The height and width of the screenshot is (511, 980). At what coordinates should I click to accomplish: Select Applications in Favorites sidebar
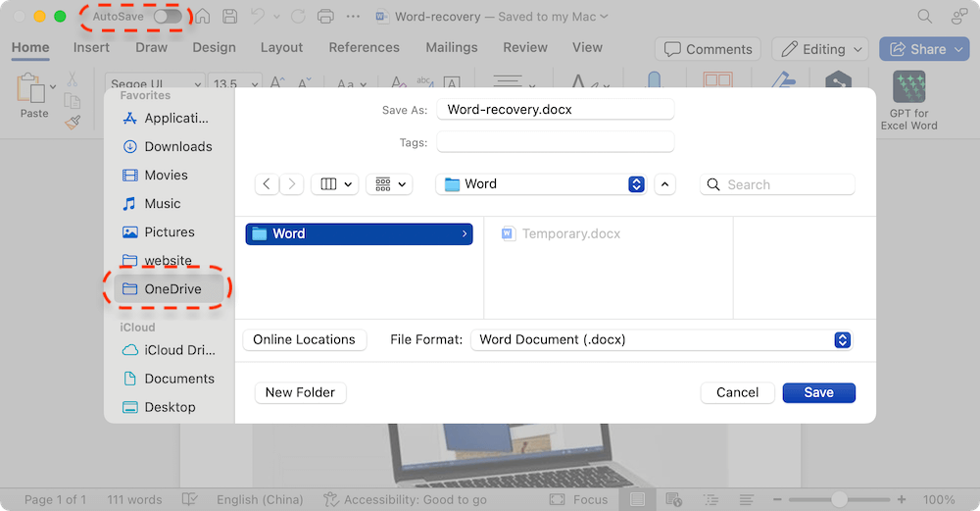(165, 119)
